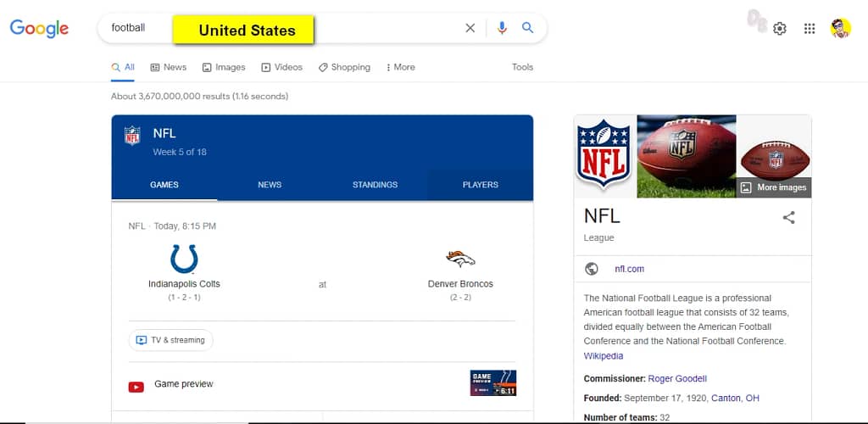
Task: Open the nfl.com website link
Action: click(x=630, y=269)
